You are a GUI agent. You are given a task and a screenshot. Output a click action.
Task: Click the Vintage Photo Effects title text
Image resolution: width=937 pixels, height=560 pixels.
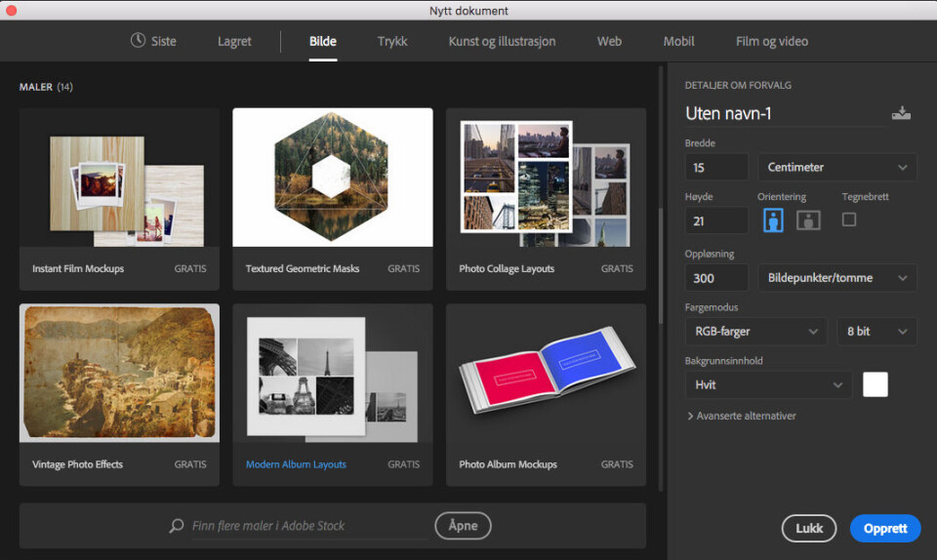(78, 463)
